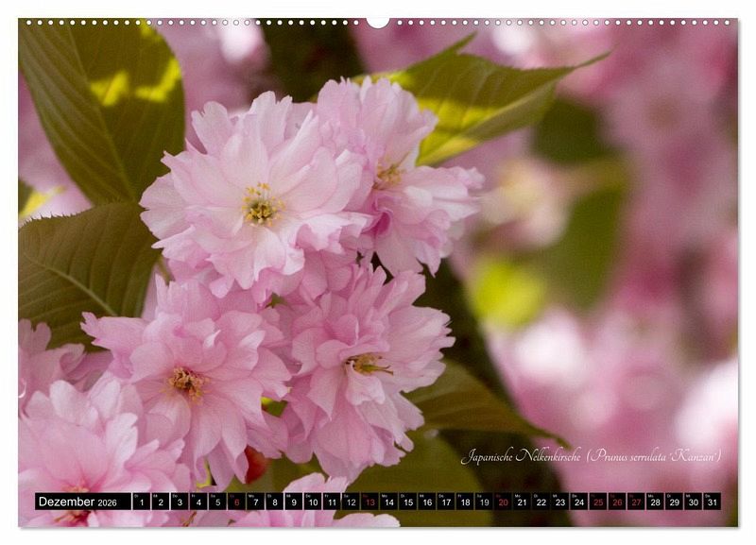Screen dimensions: 756x545
Task: Choose day 15 in the calendar strip
Action: click(x=407, y=502)
